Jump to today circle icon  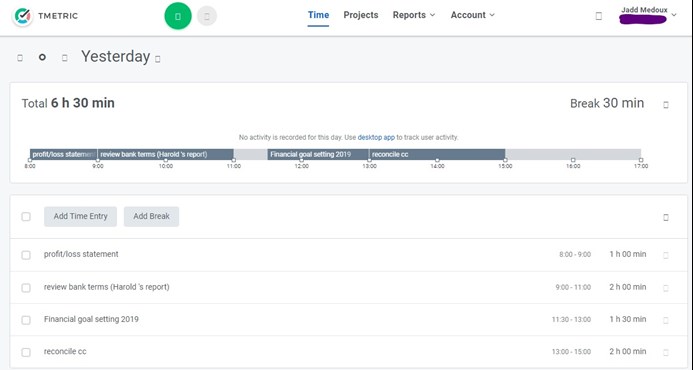pos(42,57)
